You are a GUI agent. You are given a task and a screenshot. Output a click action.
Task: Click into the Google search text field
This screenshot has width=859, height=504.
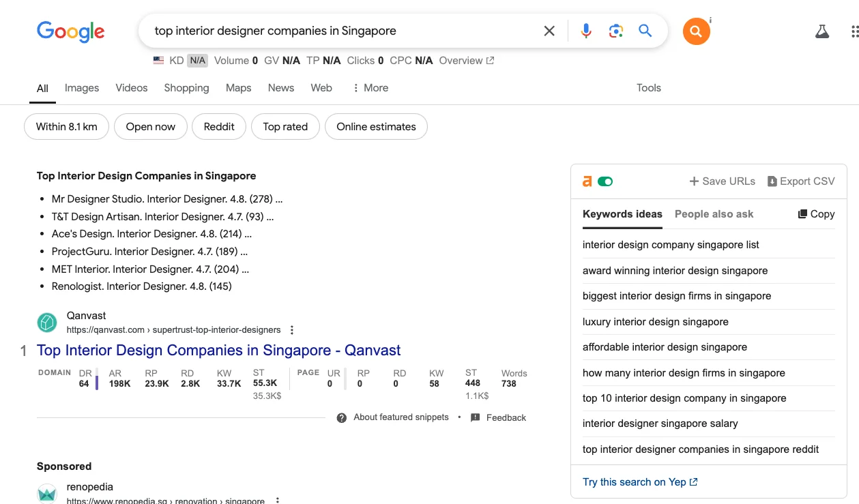tap(341, 31)
